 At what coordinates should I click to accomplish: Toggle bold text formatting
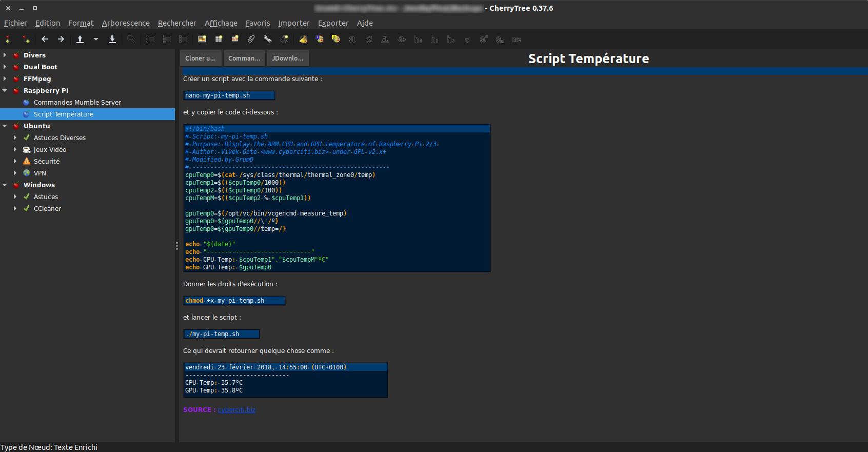click(x=352, y=40)
